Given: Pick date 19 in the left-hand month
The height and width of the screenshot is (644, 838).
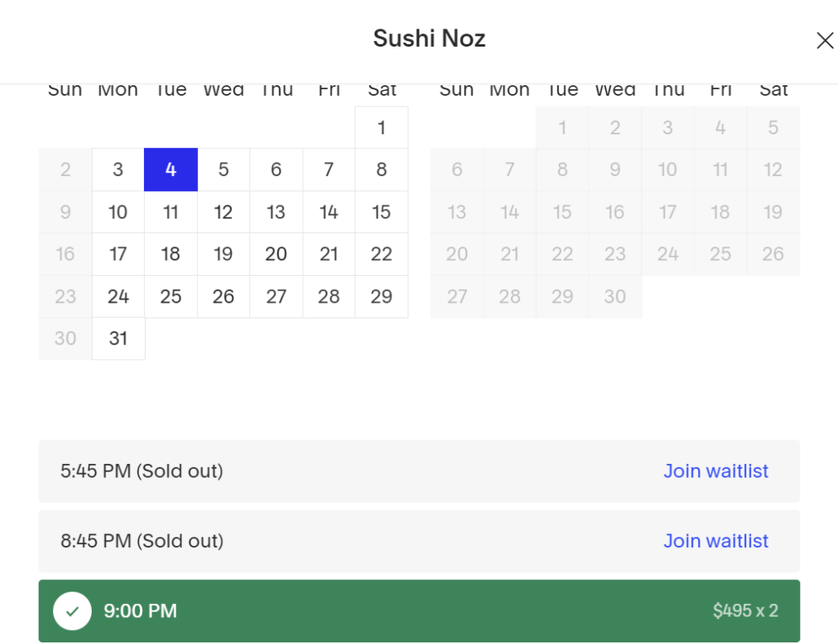Looking at the screenshot, I should tap(223, 254).
